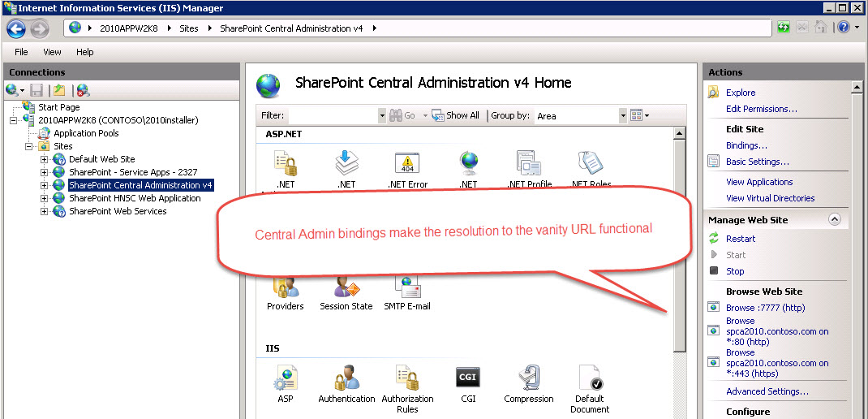This screenshot has height=419, width=868.
Task: Restart the web site
Action: tap(740, 239)
